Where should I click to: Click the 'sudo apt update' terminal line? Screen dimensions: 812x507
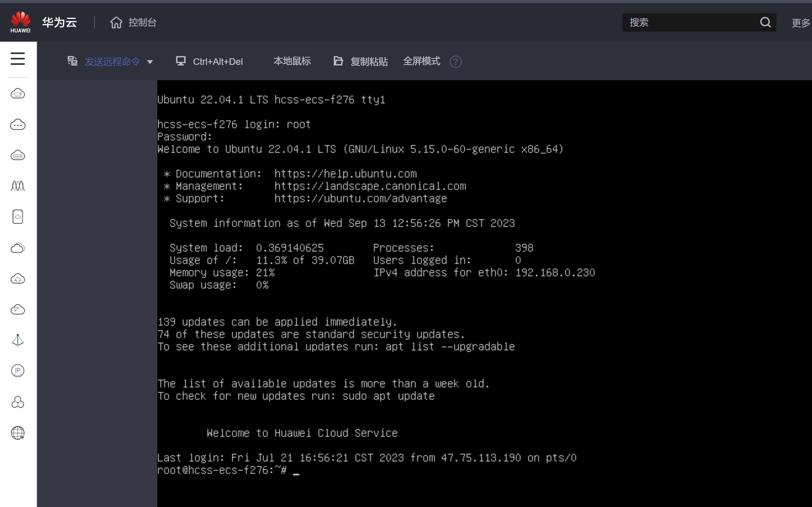click(388, 396)
